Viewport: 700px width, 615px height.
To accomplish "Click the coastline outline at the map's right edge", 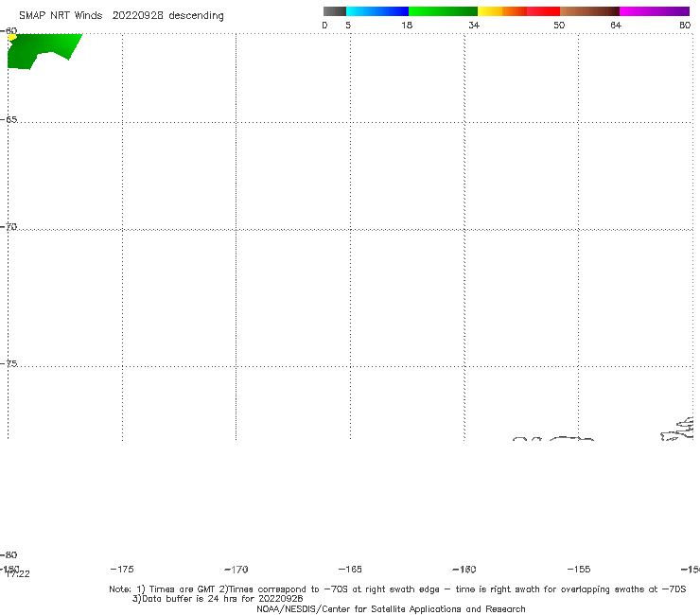I will (x=677, y=429).
